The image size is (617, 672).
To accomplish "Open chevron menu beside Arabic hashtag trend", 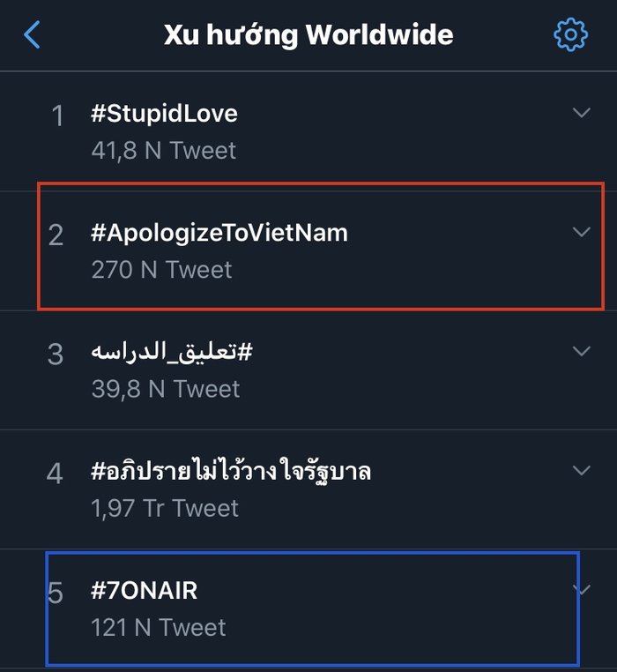I will (582, 351).
